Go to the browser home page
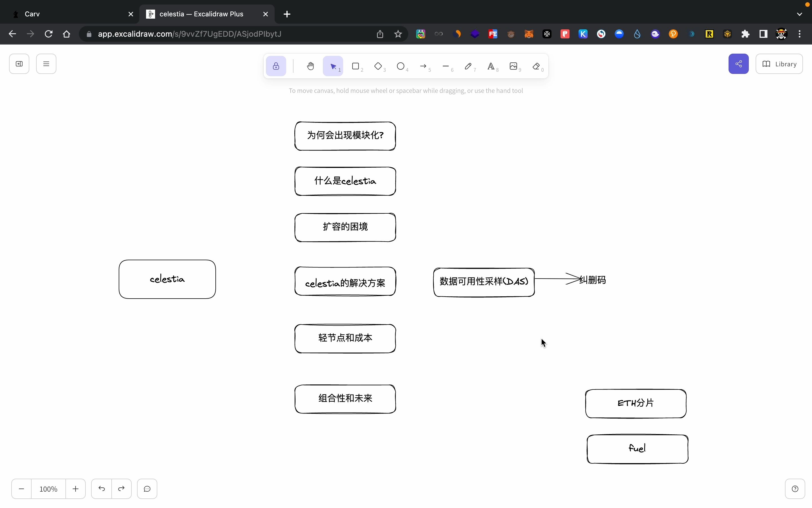 [67, 34]
